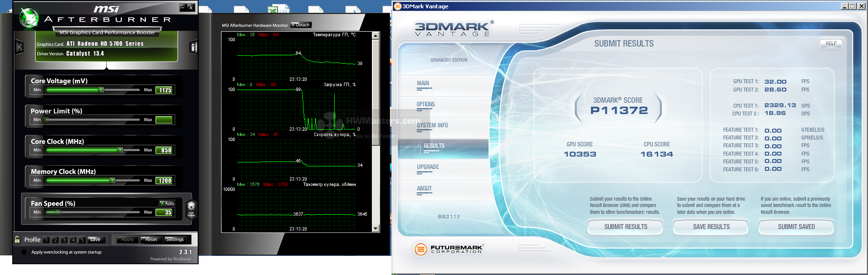Select profile slot 4
Screen dimensions: 868x275
click(73, 240)
